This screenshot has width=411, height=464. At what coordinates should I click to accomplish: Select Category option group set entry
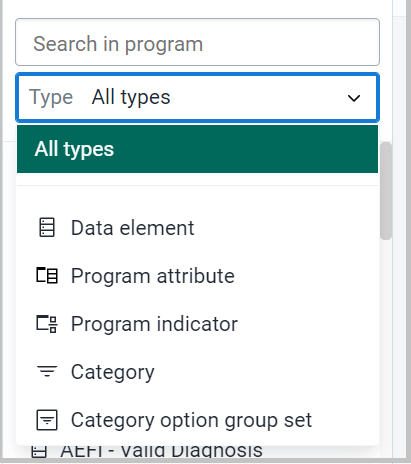pyautogui.click(x=197, y=420)
